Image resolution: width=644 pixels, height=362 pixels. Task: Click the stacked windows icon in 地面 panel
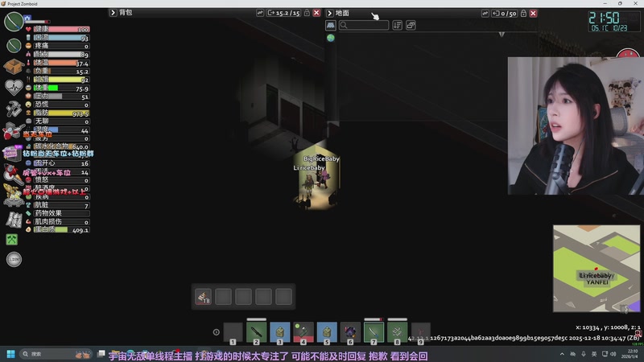[411, 26]
